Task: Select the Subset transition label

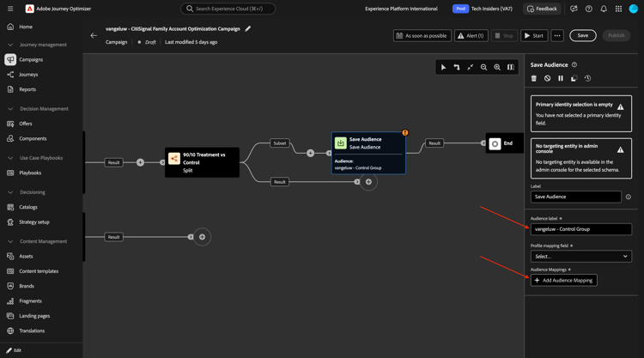Action: tap(280, 143)
